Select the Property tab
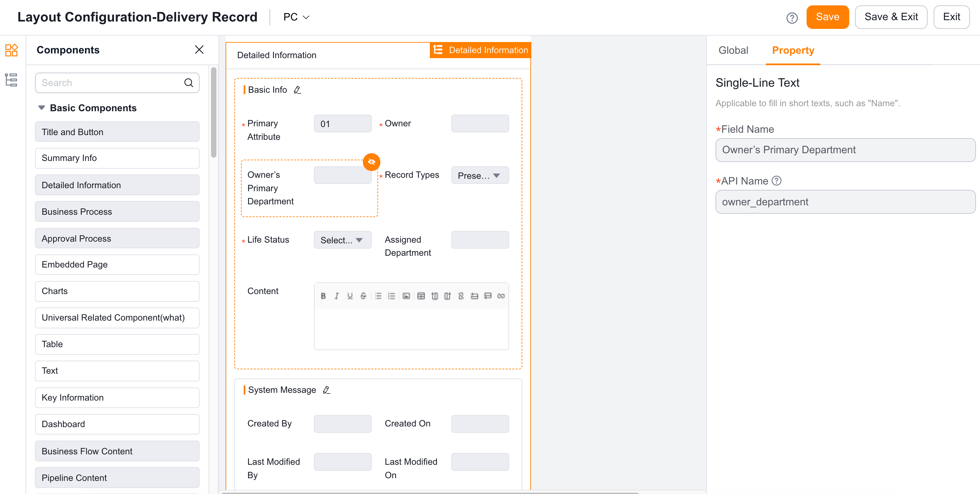This screenshot has width=980, height=494. tap(793, 50)
